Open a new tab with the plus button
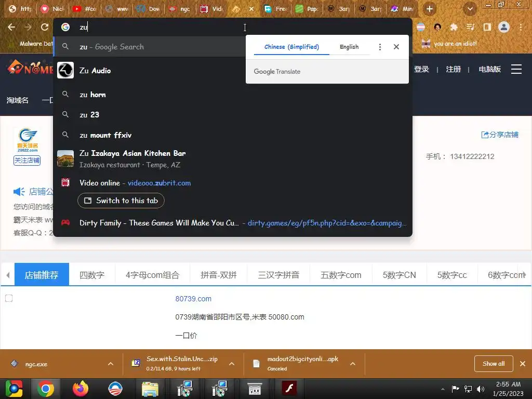The image size is (532, 399). pyautogui.click(x=430, y=9)
